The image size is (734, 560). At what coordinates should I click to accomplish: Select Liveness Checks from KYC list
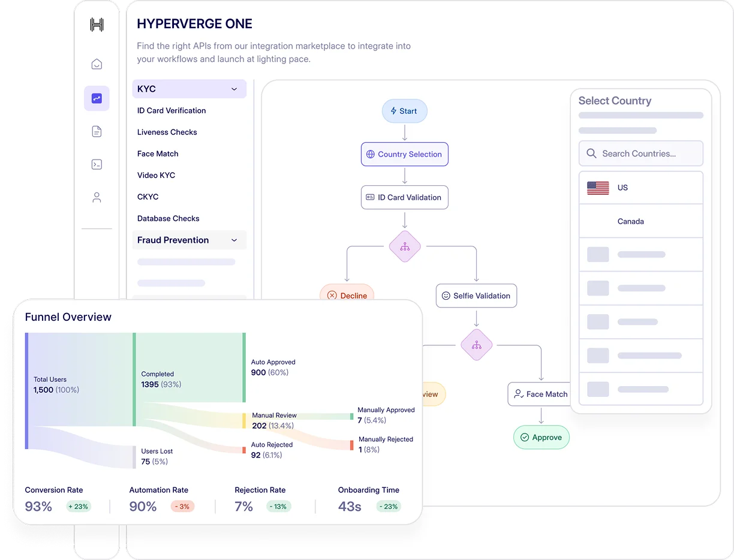(x=167, y=133)
